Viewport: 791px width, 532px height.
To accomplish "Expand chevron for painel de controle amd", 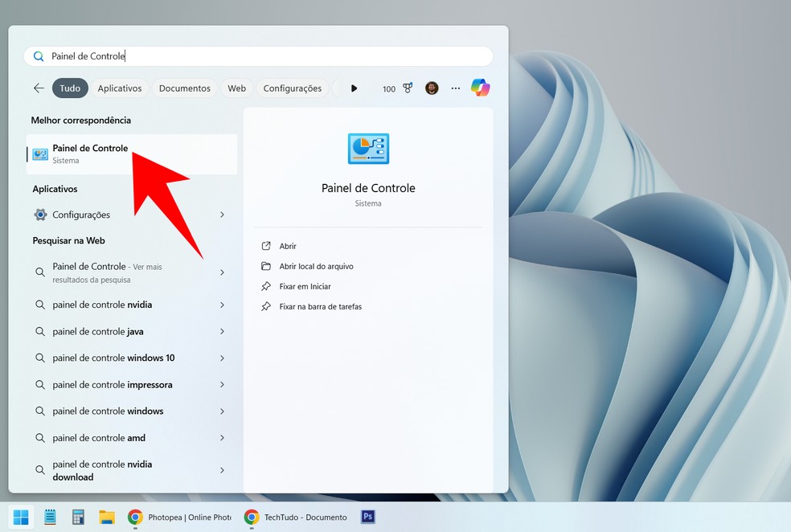I will (222, 438).
